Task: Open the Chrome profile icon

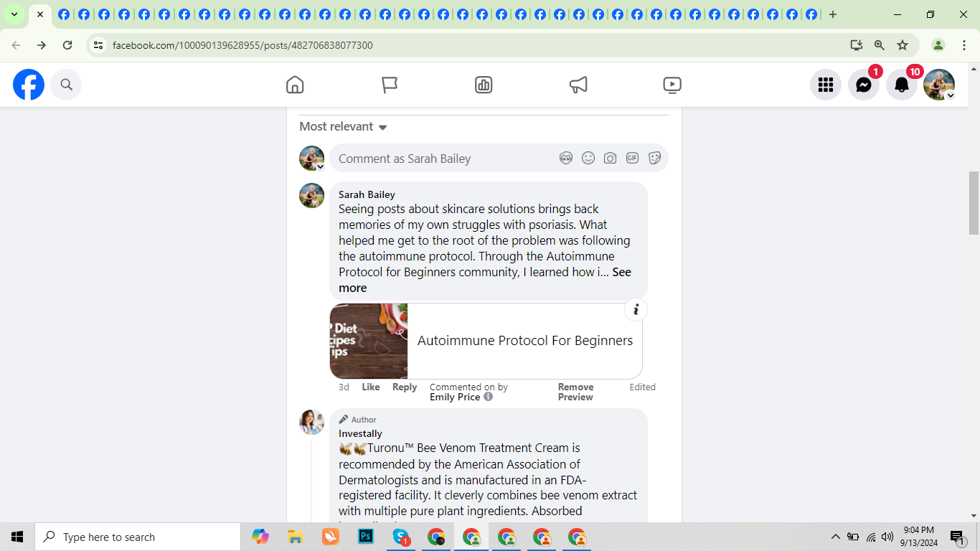Action: [938, 45]
